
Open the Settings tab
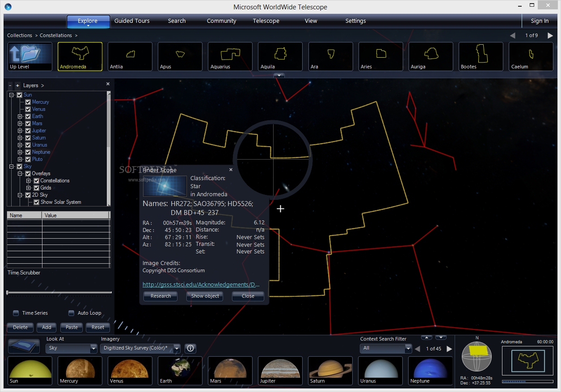tap(355, 21)
